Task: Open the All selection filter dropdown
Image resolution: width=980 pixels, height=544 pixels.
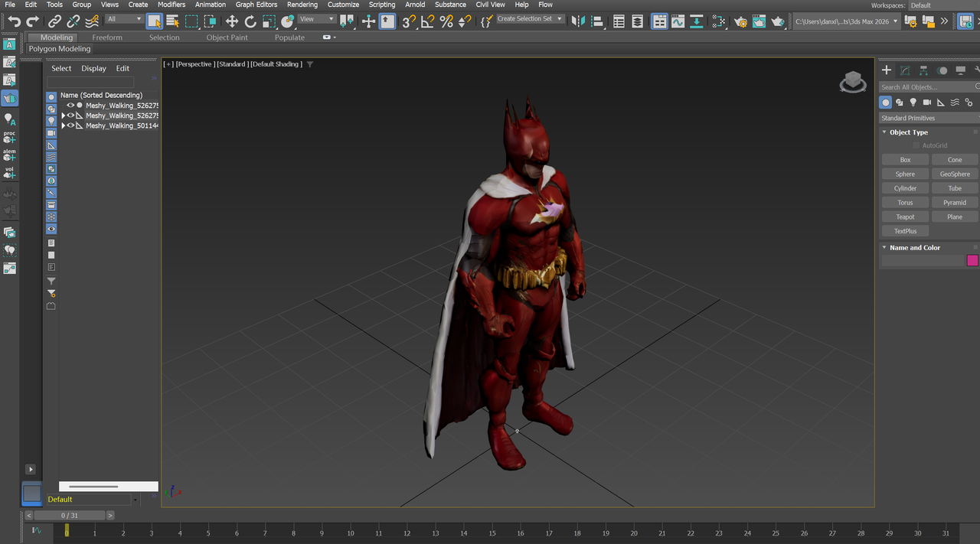Action: [124, 19]
